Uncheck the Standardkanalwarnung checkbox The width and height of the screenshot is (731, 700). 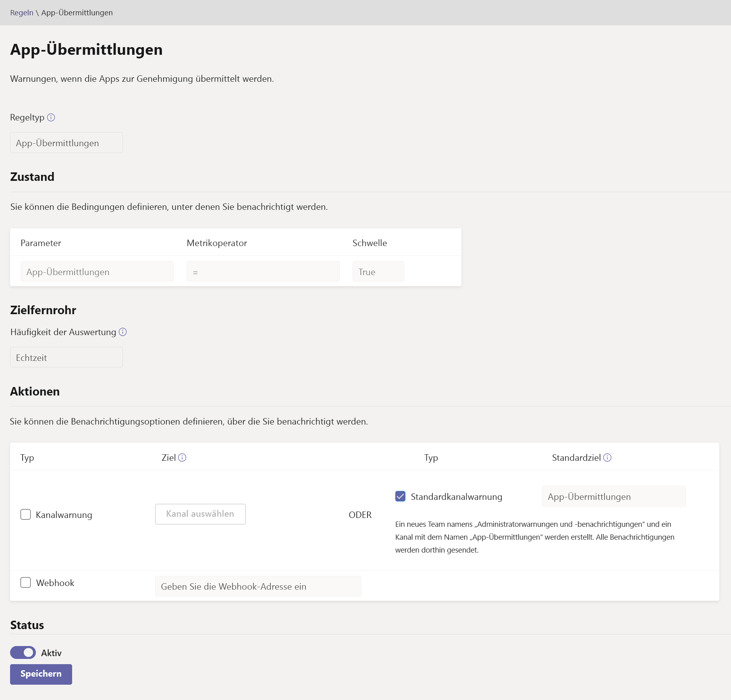click(x=400, y=496)
